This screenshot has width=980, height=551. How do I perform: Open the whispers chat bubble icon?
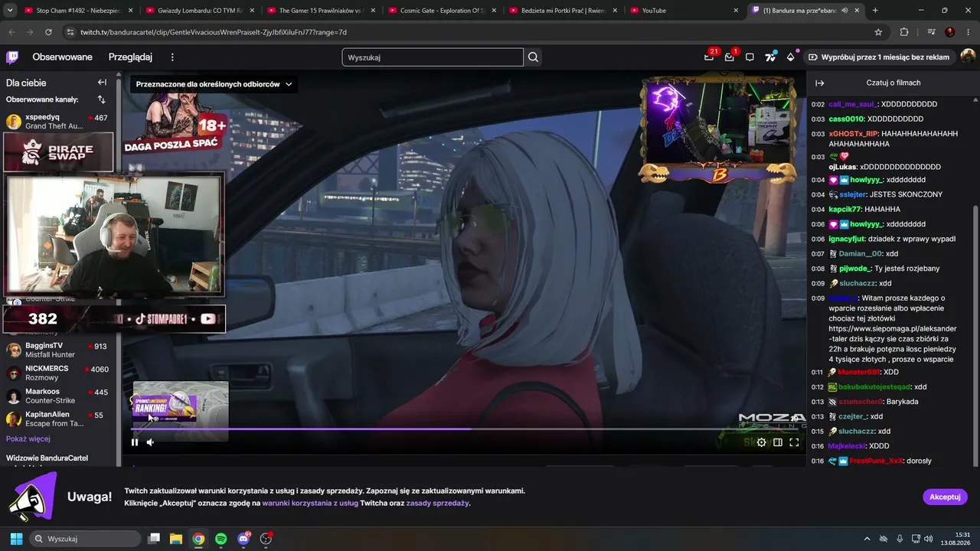pos(750,57)
